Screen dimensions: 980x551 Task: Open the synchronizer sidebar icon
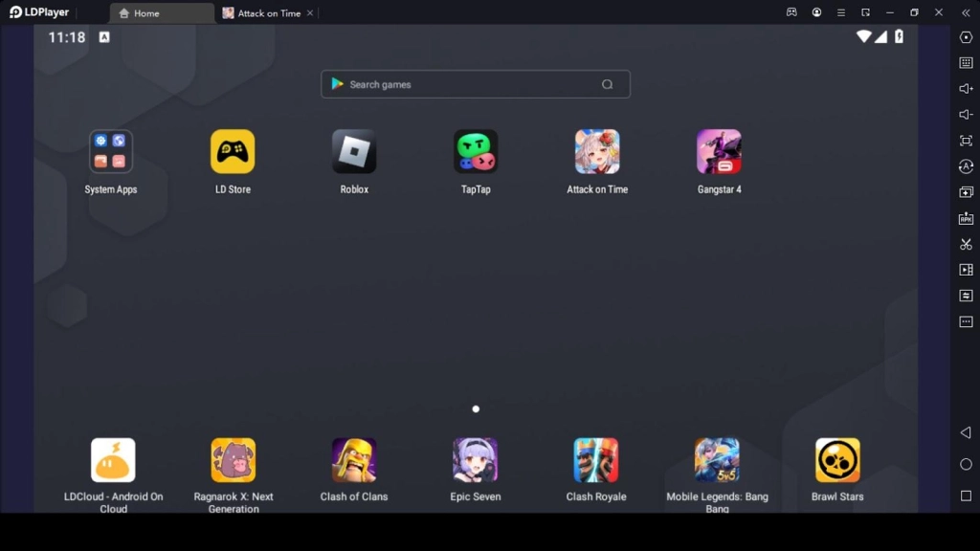coord(966,296)
